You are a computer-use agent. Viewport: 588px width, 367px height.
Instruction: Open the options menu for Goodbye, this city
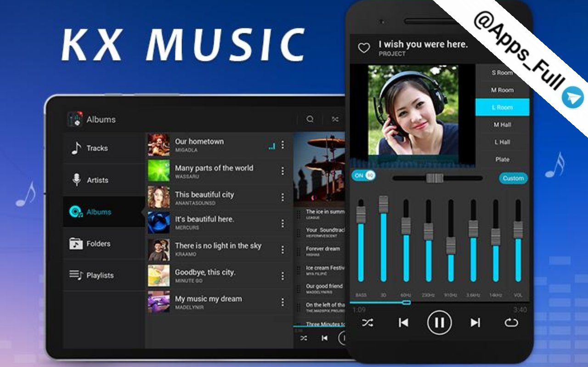click(283, 276)
